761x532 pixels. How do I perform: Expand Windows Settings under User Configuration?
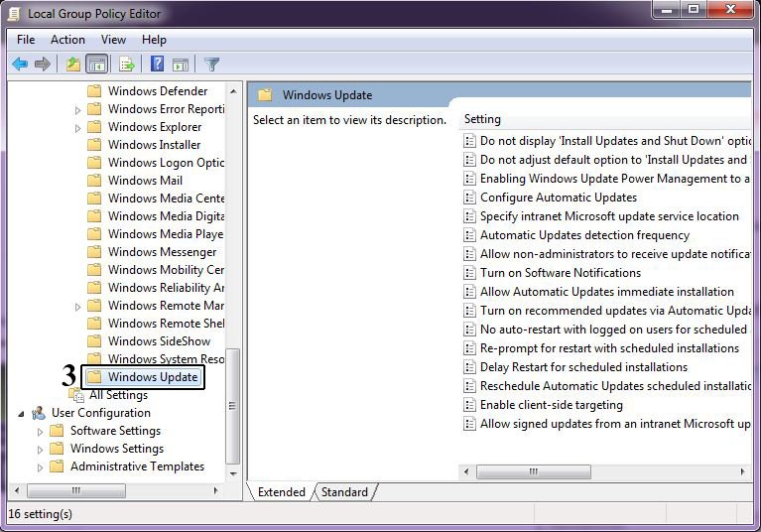pyautogui.click(x=41, y=450)
